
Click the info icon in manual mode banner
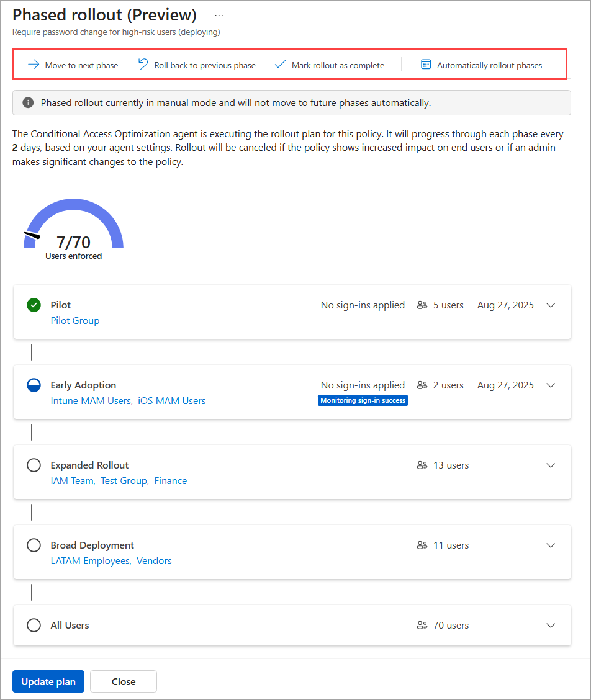pos(28,102)
